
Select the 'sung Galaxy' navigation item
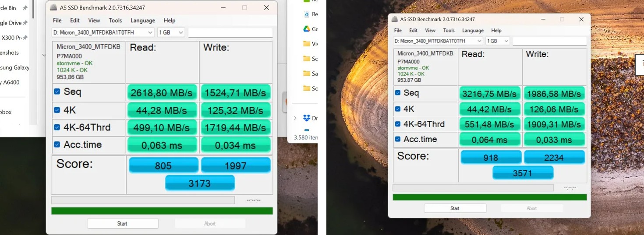[x=14, y=67]
